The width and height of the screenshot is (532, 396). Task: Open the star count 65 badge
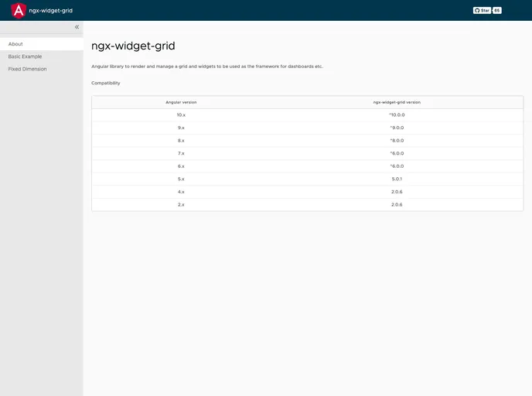[x=496, y=11]
